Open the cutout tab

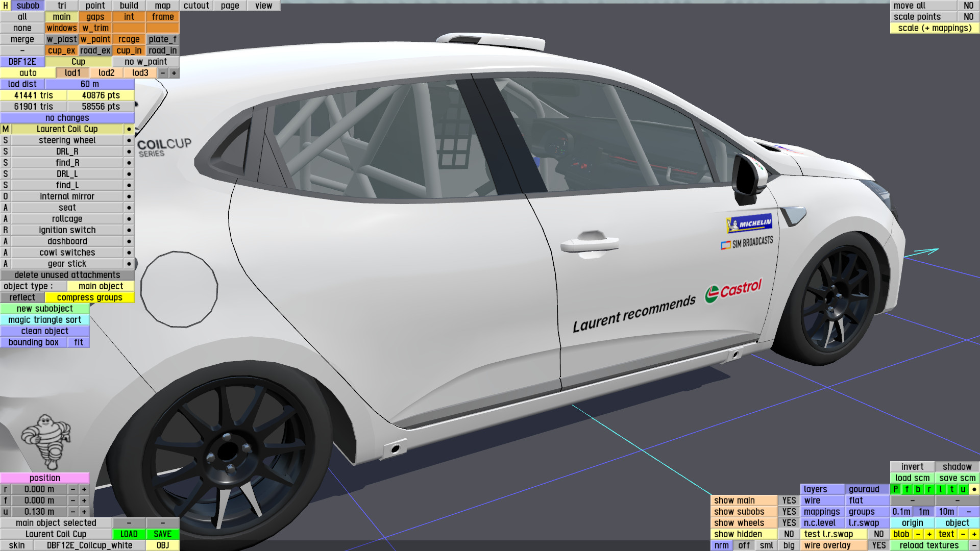click(x=196, y=6)
